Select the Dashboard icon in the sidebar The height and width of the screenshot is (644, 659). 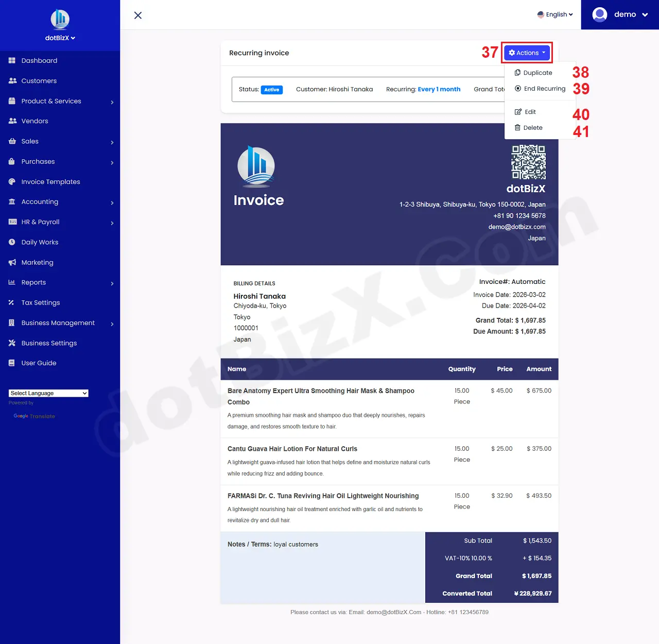click(12, 60)
